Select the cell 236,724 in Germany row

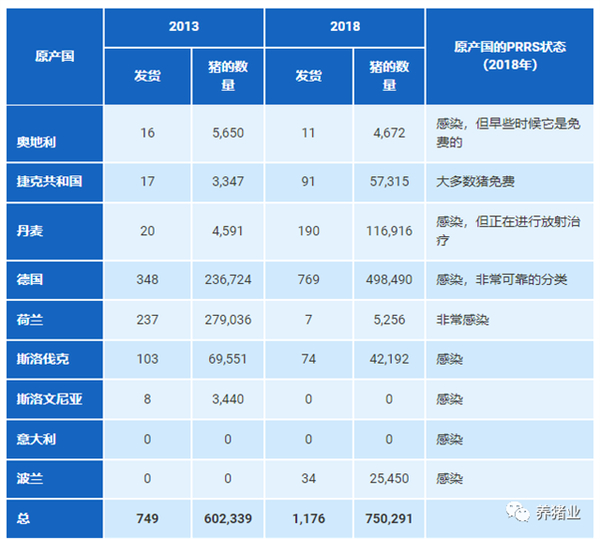[228, 280]
